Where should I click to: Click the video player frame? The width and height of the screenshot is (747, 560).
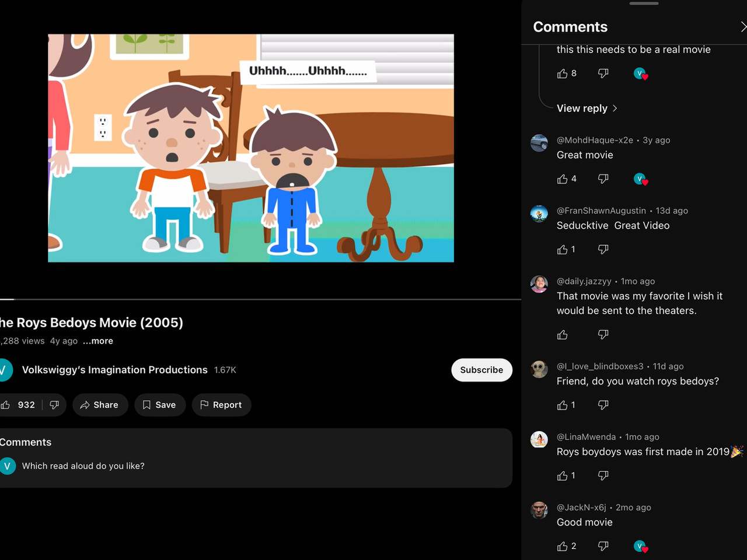[251, 148]
